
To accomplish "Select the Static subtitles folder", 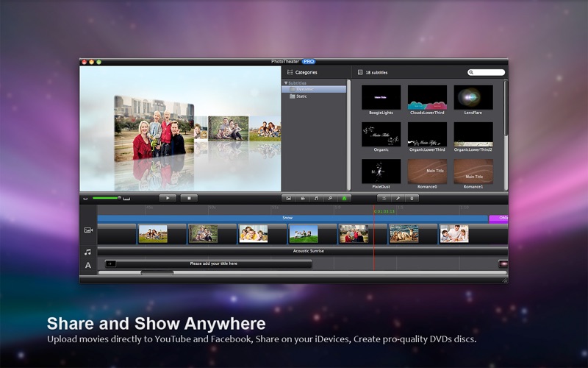I will [314, 96].
